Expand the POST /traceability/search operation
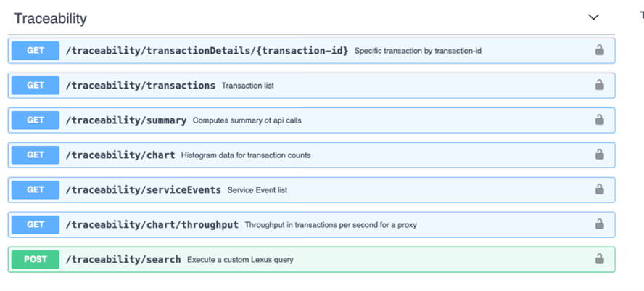This screenshot has width=644, height=291. (x=311, y=259)
